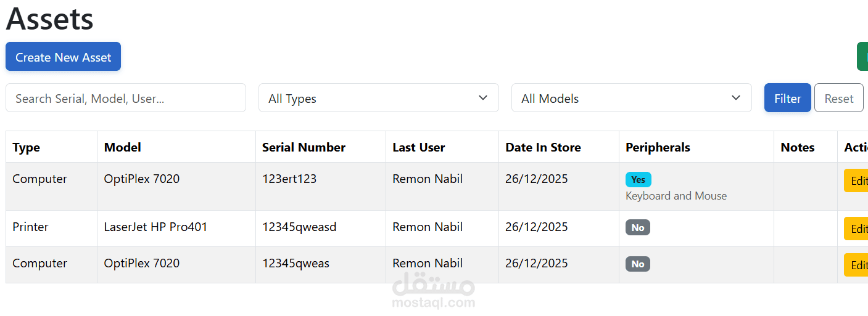Click the Yes peripherals badge
This screenshot has height=316, width=868.
638,179
